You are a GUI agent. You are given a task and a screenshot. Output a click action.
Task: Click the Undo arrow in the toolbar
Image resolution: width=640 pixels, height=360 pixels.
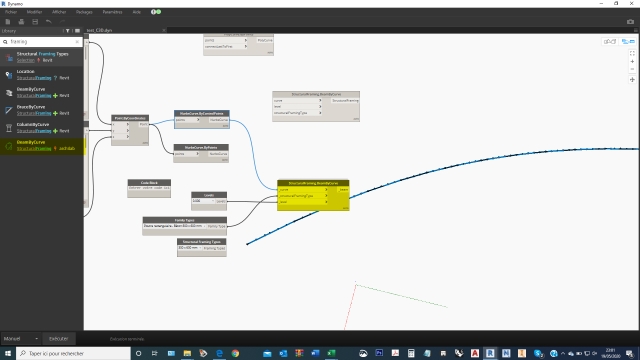[x=49, y=22]
